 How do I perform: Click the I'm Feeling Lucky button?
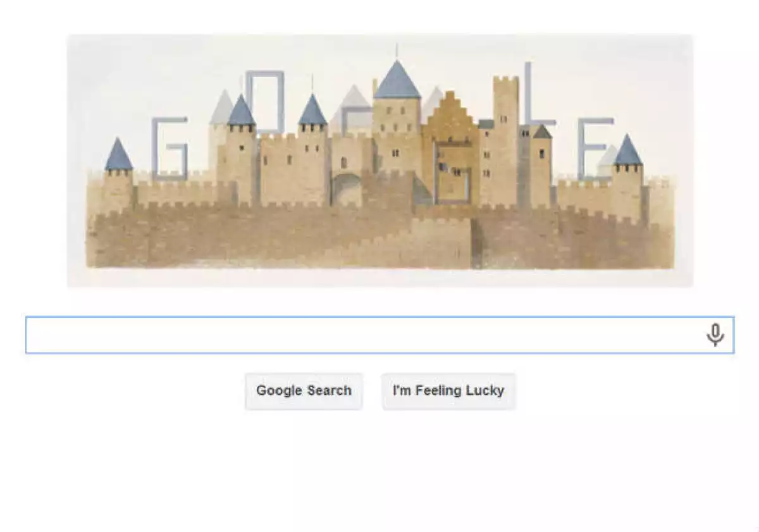click(x=448, y=391)
